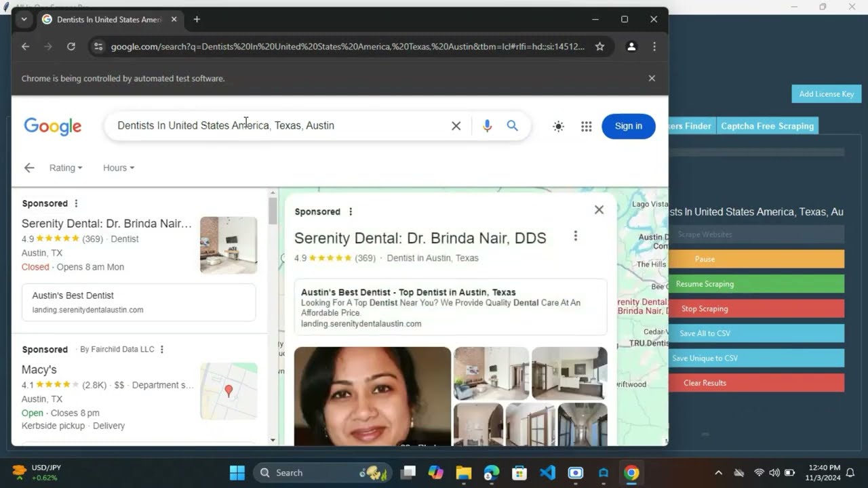Click in the Google search field
868x488 pixels.
tap(278, 126)
